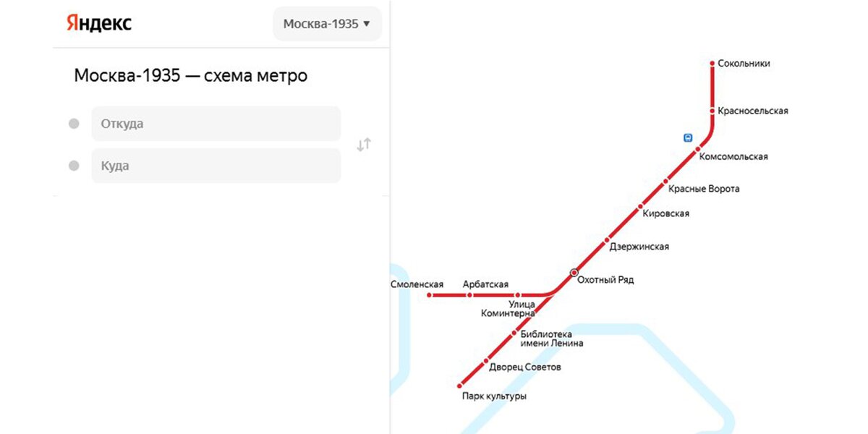Click the grey dot beside Откуда
This screenshot has width=868, height=434.
click(x=74, y=124)
